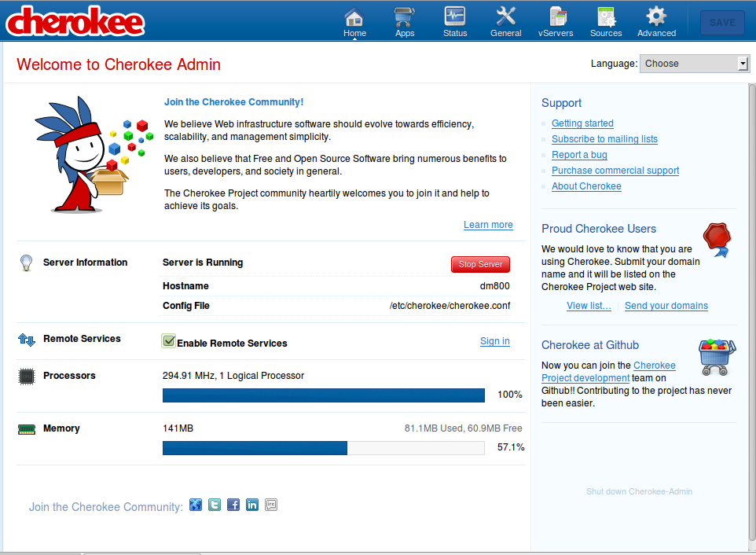
Task: Click the vertical page scrollbar
Action: pos(752,314)
